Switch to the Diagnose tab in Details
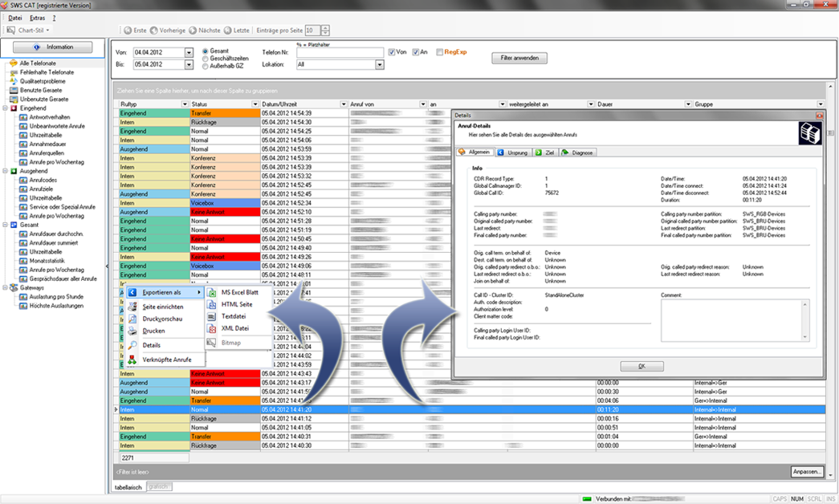The width and height of the screenshot is (839, 504). [x=578, y=152]
